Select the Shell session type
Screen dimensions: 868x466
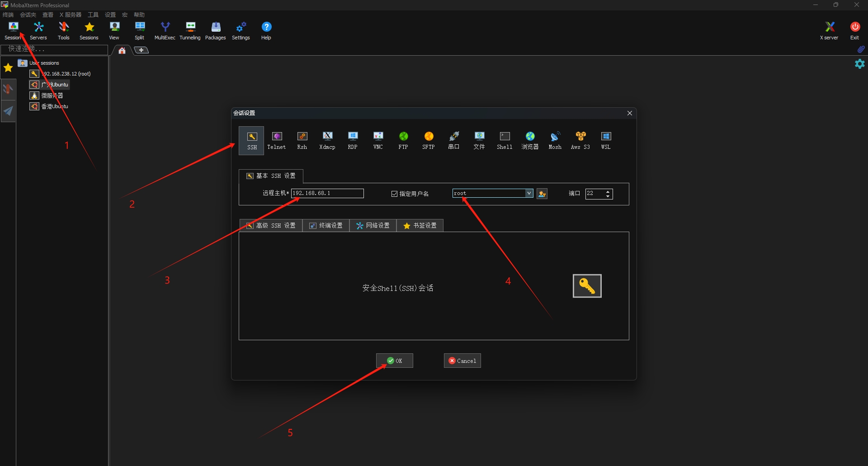505,141
